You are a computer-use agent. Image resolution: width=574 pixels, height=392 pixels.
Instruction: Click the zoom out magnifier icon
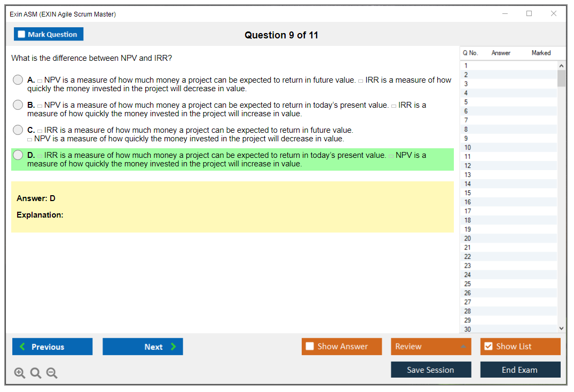[x=52, y=373]
